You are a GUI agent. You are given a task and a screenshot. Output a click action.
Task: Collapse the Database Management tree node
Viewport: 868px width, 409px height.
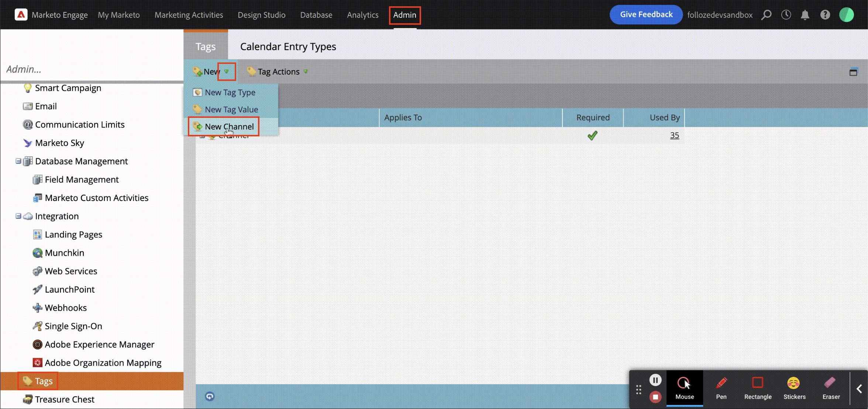pyautogui.click(x=18, y=161)
